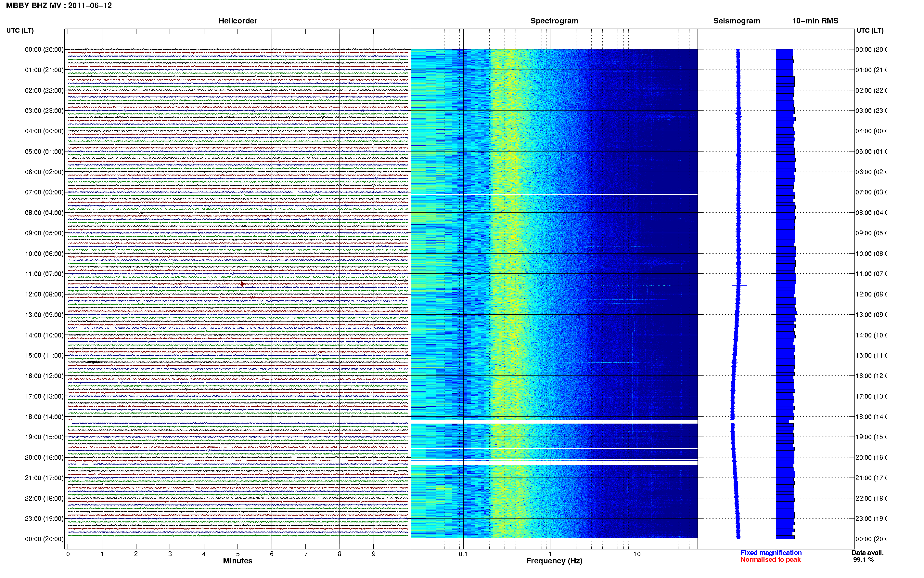Click the left time label '02:00 (22:00)'
This screenshot has width=924, height=578.
click(44, 91)
